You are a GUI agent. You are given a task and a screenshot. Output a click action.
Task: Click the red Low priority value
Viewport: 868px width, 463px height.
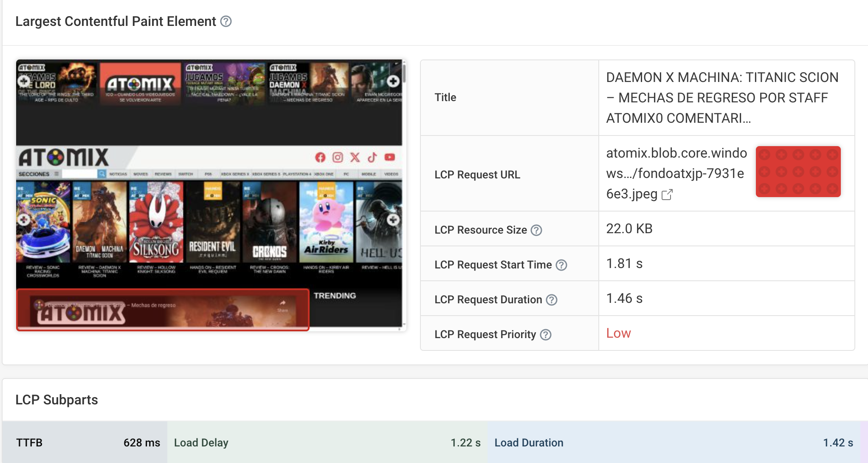point(618,333)
